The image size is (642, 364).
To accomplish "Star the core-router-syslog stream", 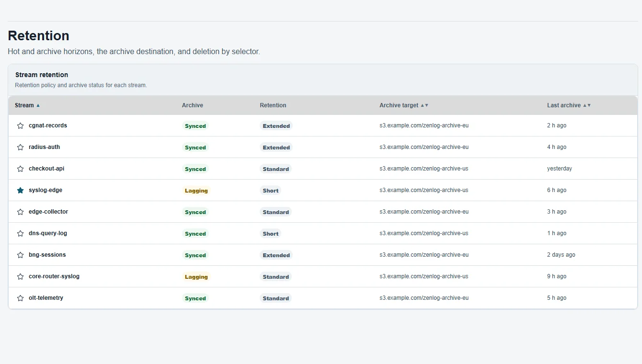I will tap(20, 276).
